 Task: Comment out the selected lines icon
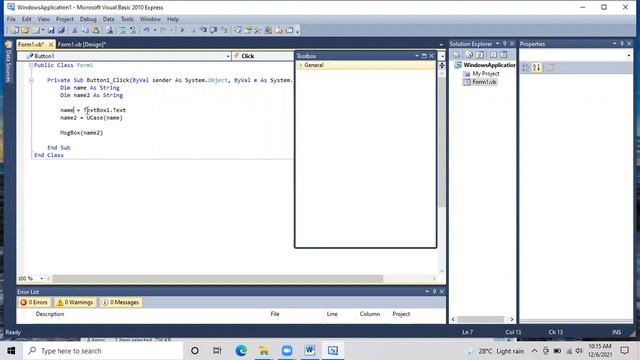tap(122, 30)
